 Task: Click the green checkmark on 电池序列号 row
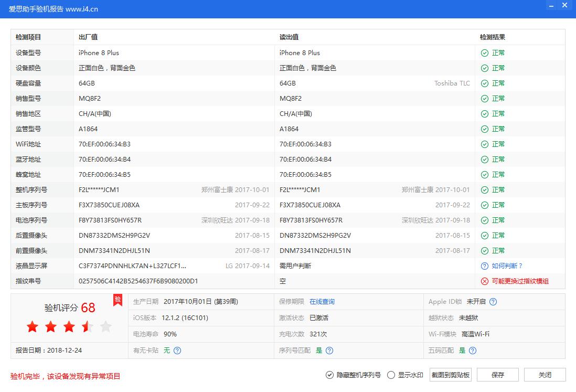point(484,220)
